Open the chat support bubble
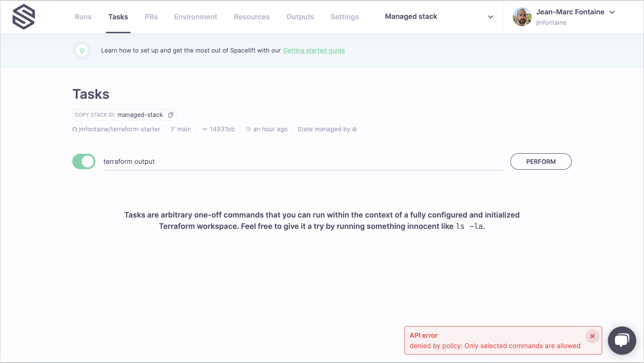This screenshot has height=363, width=644. (622, 340)
